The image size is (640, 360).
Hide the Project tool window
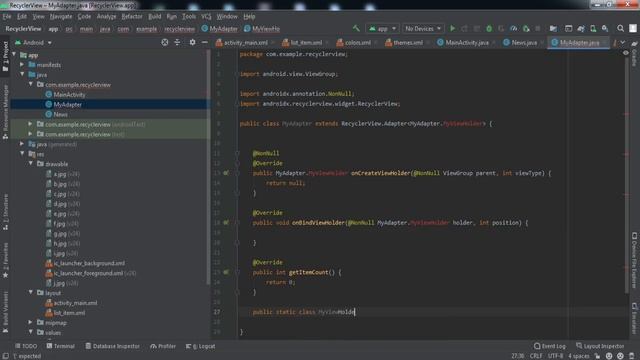204,42
